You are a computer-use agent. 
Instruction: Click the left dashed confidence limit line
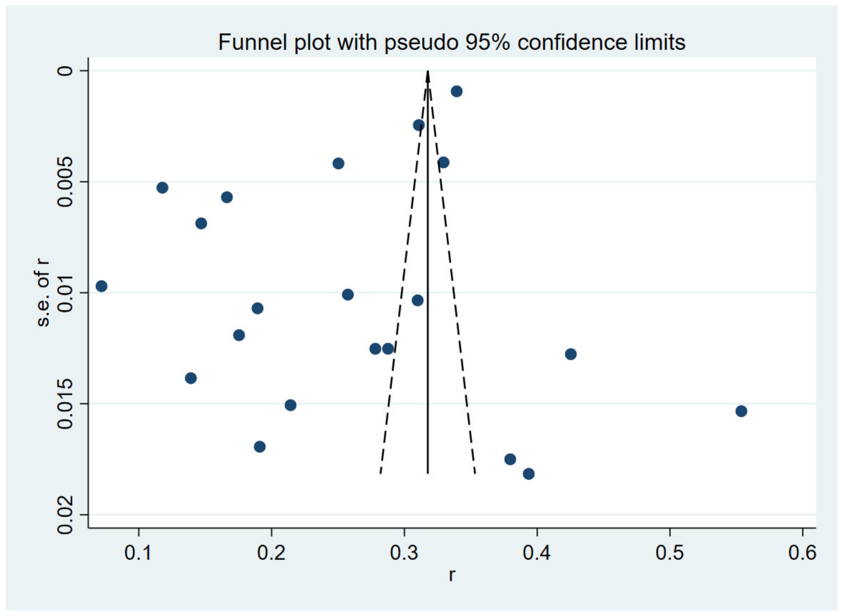[399, 317]
